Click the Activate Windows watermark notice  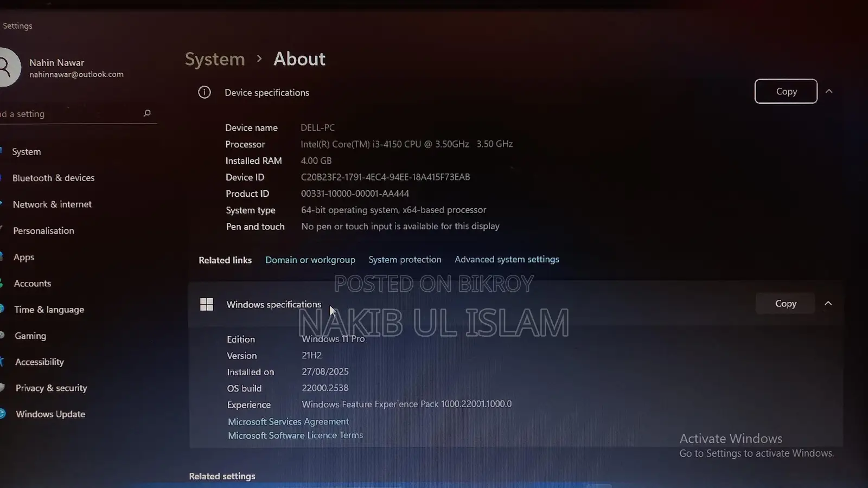[x=757, y=445]
